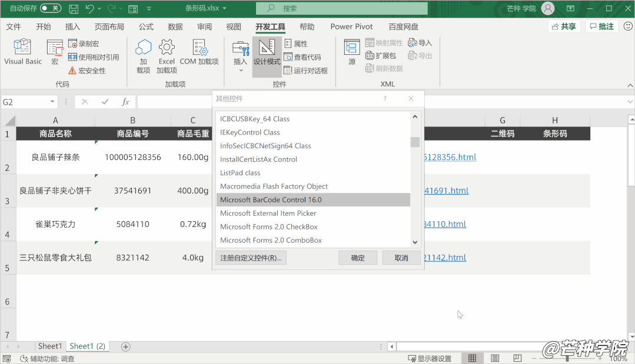Open the Name Box dropdown arrow

click(x=52, y=102)
